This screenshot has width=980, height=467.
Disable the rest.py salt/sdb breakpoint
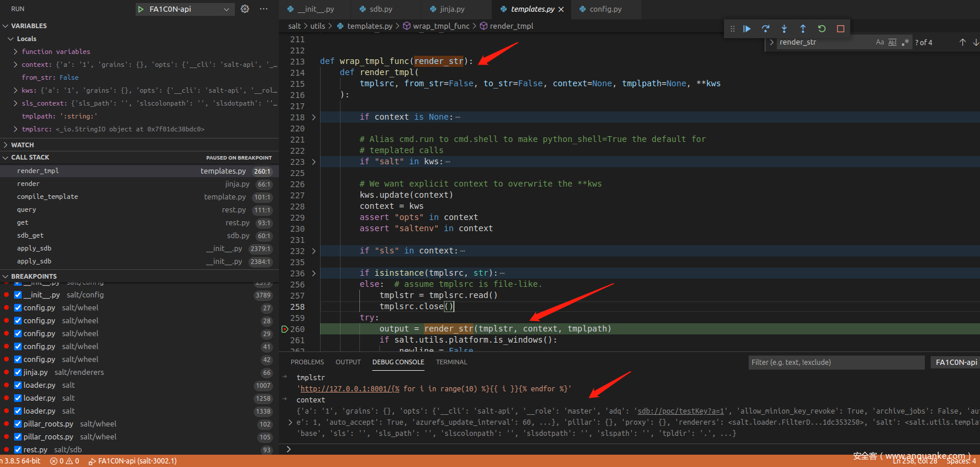pos(18,450)
